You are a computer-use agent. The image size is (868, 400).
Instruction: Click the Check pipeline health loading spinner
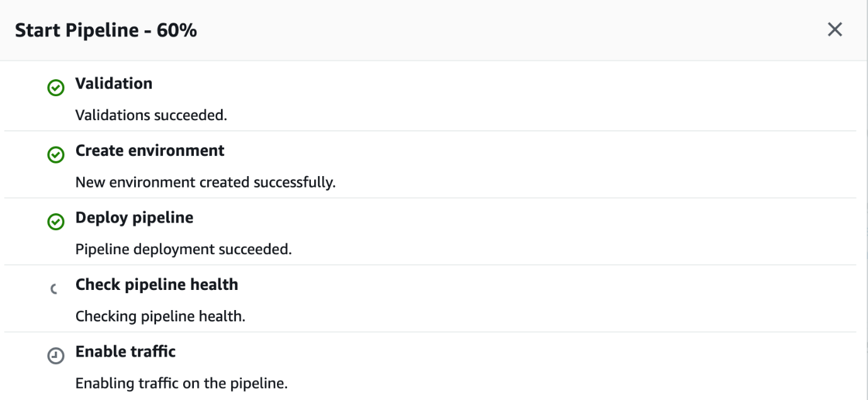[54, 289]
